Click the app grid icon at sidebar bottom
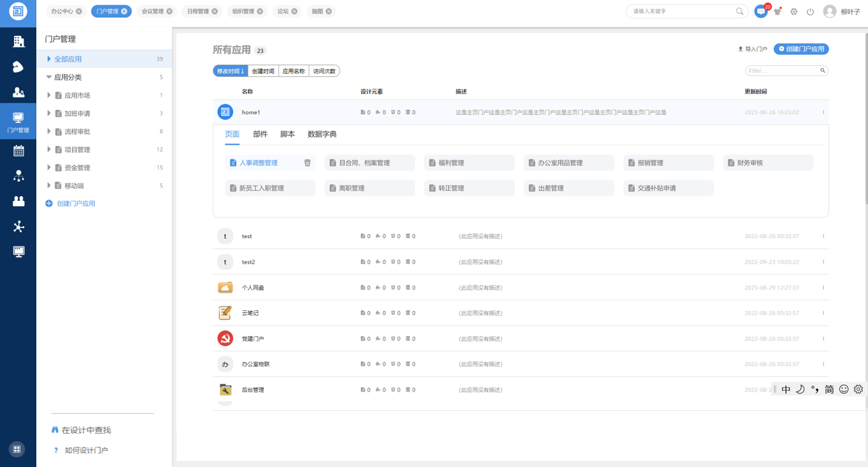Viewport: 868px width, 467px height. click(x=18, y=449)
